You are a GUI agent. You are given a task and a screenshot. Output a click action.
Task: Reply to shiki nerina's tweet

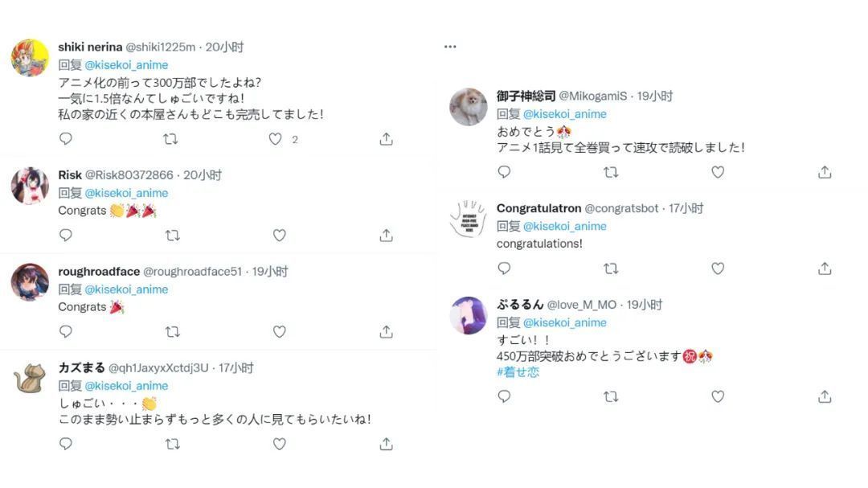tap(65, 139)
